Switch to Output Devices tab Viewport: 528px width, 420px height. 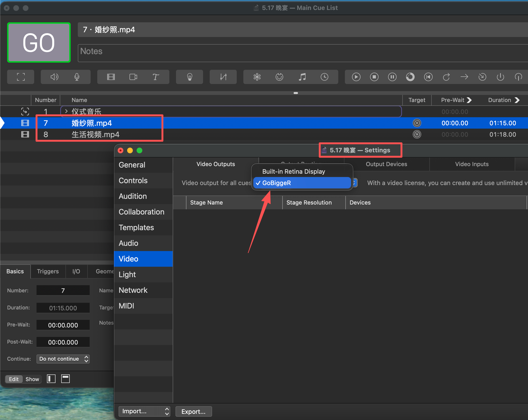[386, 164]
